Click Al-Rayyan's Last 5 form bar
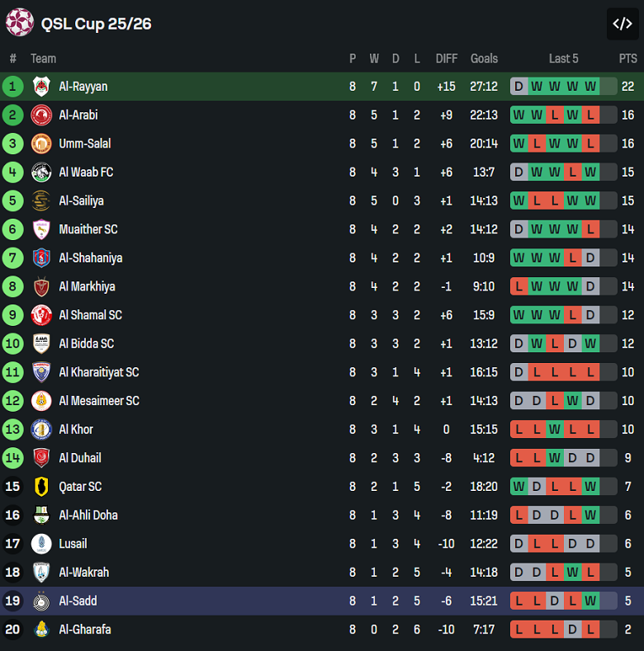644x651 pixels. (x=563, y=87)
